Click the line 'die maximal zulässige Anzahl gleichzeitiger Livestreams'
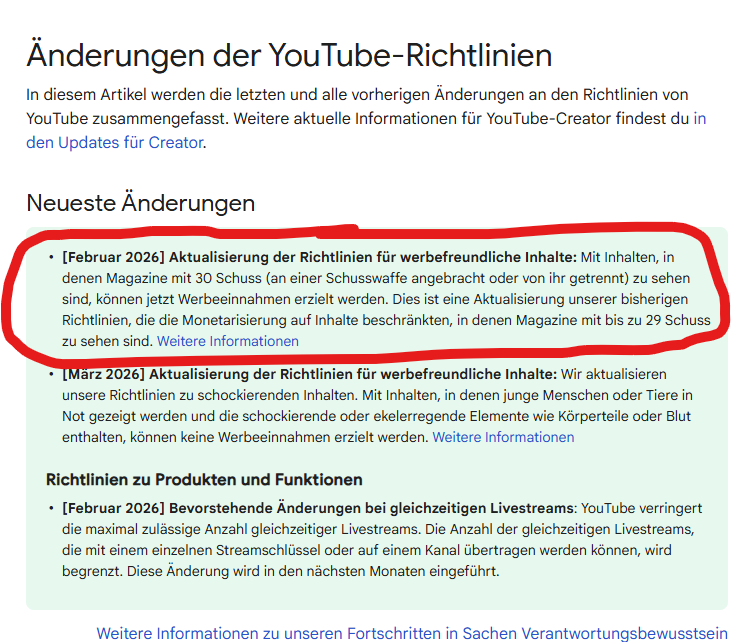The height and width of the screenshot is (642, 739). [x=378, y=529]
